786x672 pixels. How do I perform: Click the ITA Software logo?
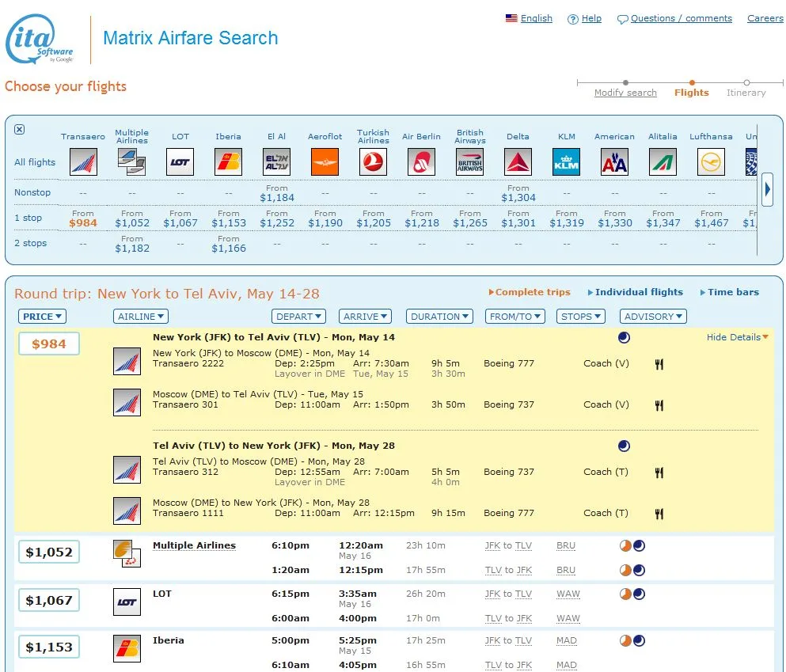[x=40, y=39]
